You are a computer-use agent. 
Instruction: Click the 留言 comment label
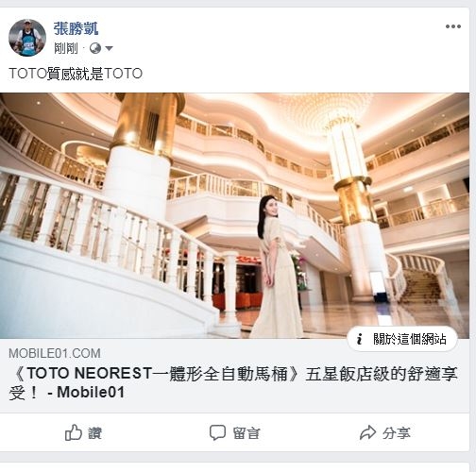pos(246,433)
